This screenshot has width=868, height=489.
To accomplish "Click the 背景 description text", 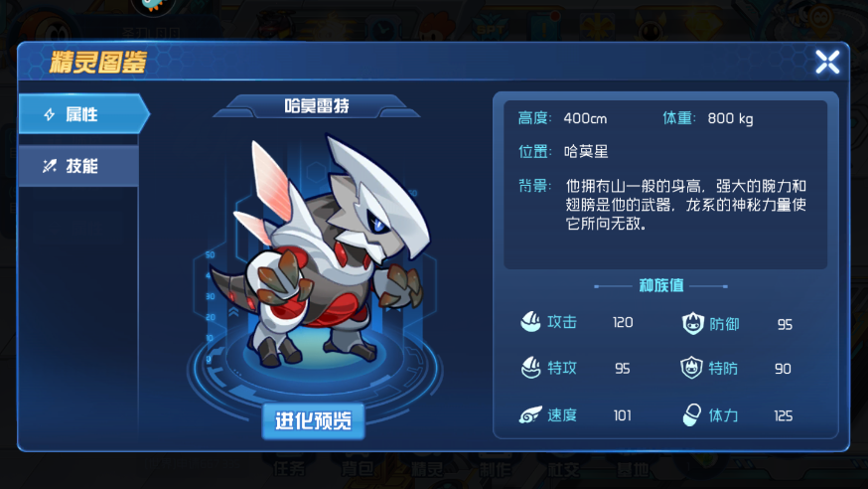I will 685,205.
